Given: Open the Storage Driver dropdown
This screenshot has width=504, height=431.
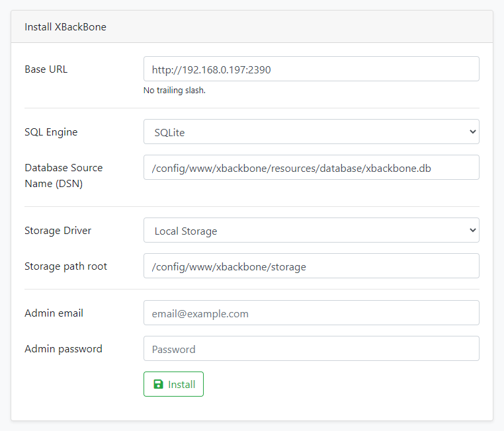Looking at the screenshot, I should pos(311,230).
